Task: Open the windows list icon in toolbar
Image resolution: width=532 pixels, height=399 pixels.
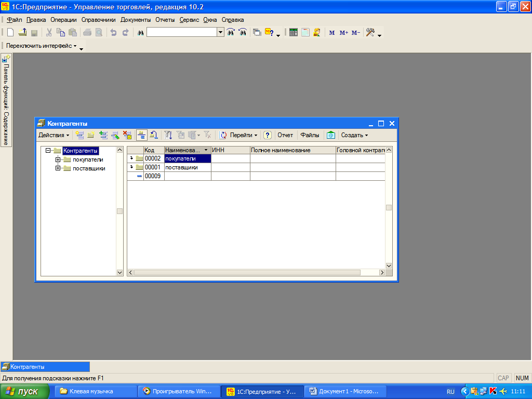Action: [x=257, y=33]
